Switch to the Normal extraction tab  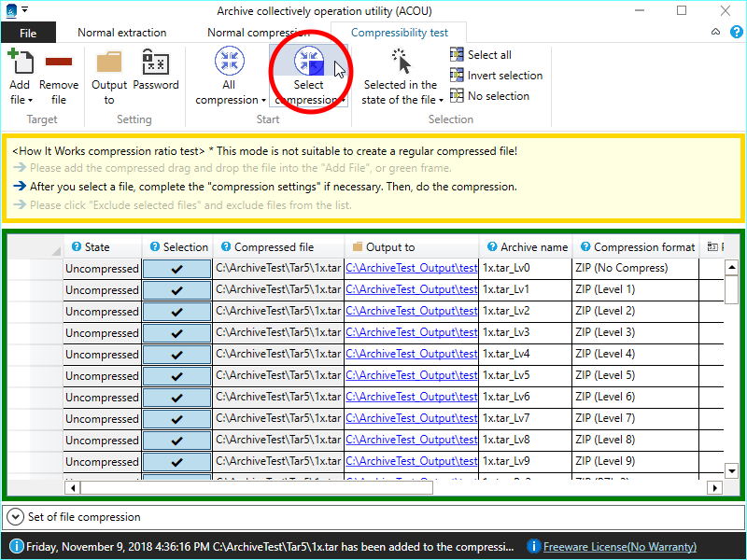[121, 33]
